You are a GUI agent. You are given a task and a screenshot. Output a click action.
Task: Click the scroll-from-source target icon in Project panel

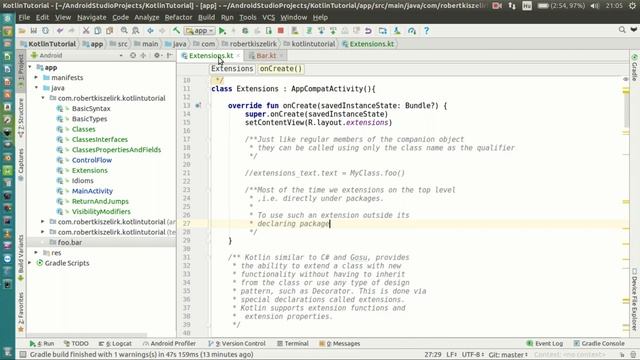tap(133, 55)
